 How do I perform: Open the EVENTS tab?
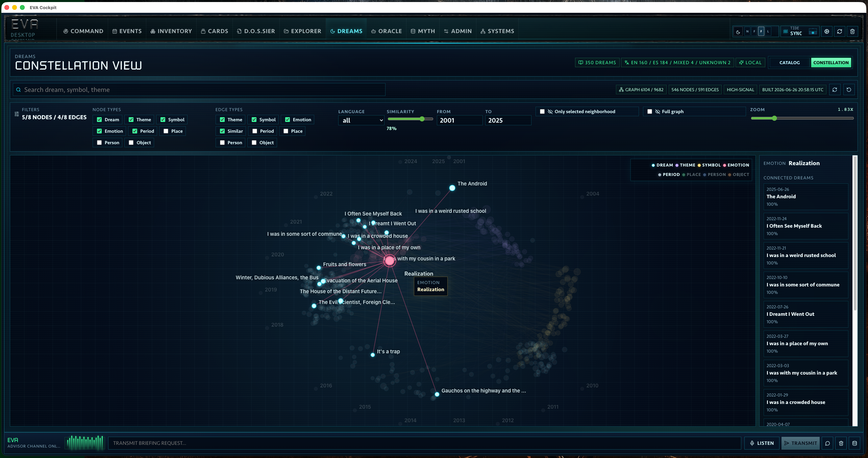point(127,31)
